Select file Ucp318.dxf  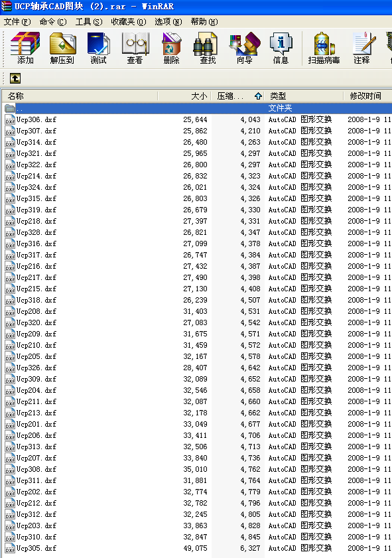pos(36,300)
